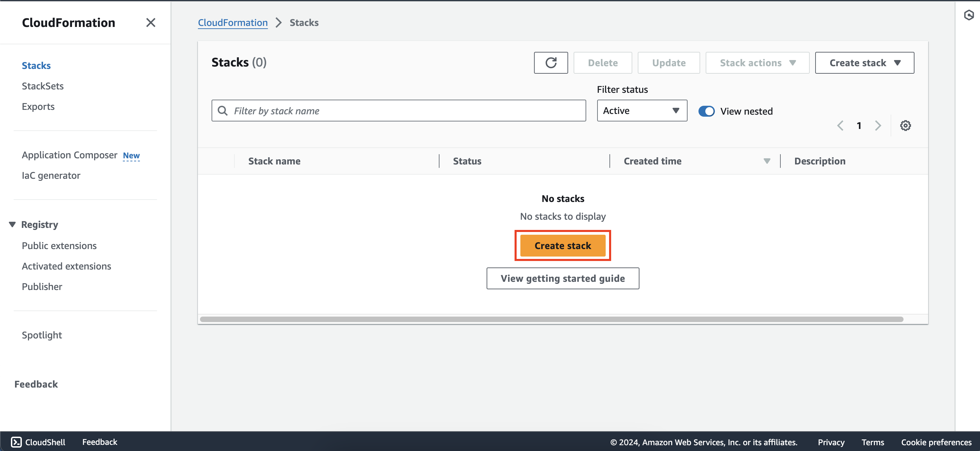
Task: Click page number 1
Action: point(859,126)
